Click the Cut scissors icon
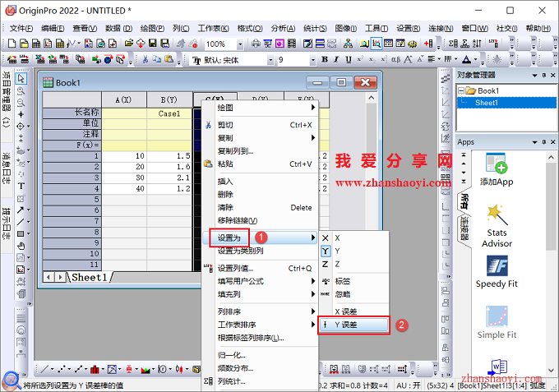Image resolution: width=559 pixels, height=392 pixels. (x=146, y=59)
